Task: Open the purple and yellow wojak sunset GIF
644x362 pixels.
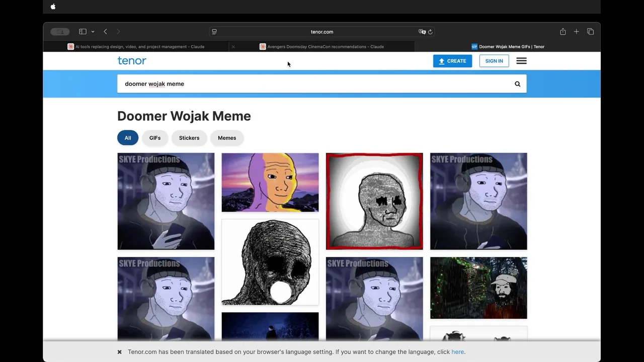Action: [x=270, y=183]
